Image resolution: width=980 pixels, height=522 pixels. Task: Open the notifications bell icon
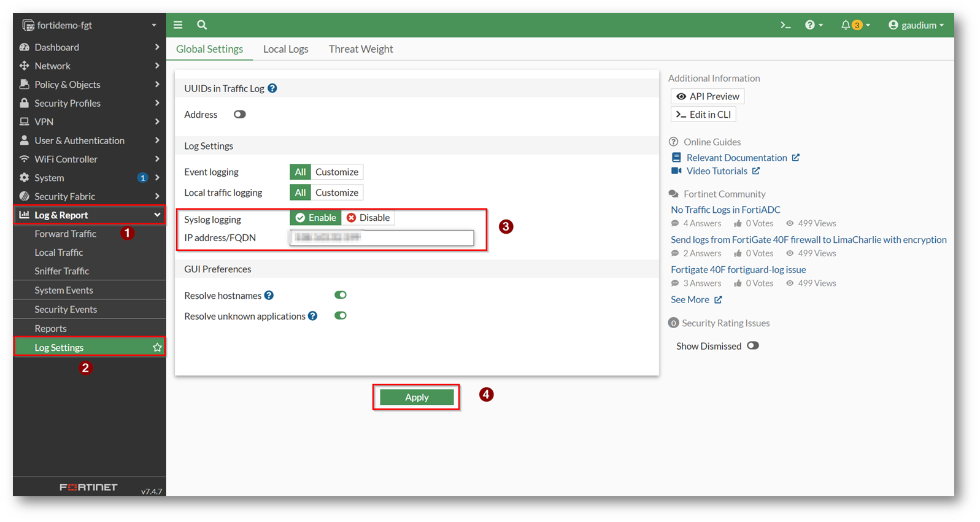point(846,25)
